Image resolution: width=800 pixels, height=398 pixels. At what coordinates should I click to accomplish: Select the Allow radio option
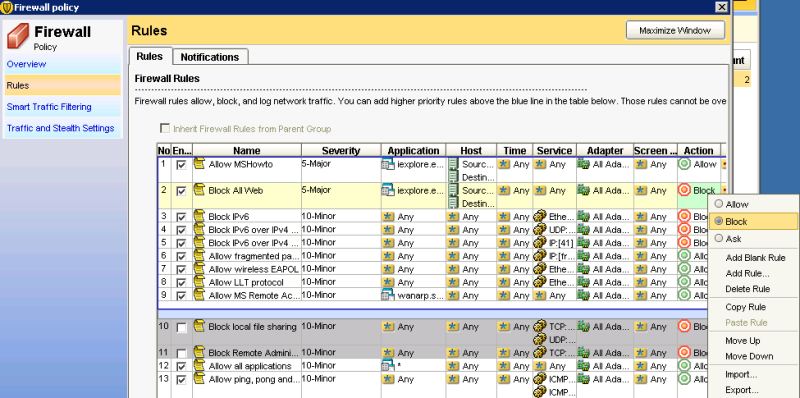pyautogui.click(x=718, y=204)
